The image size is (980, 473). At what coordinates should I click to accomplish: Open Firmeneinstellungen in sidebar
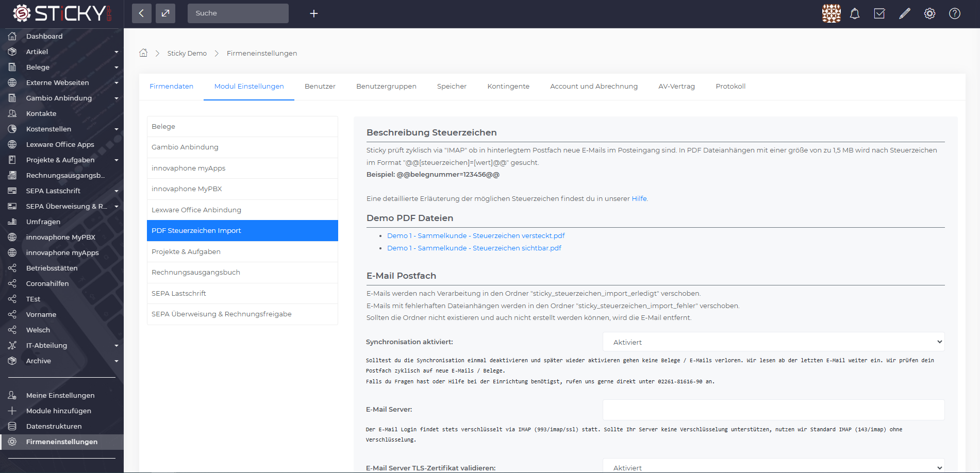(x=62, y=442)
